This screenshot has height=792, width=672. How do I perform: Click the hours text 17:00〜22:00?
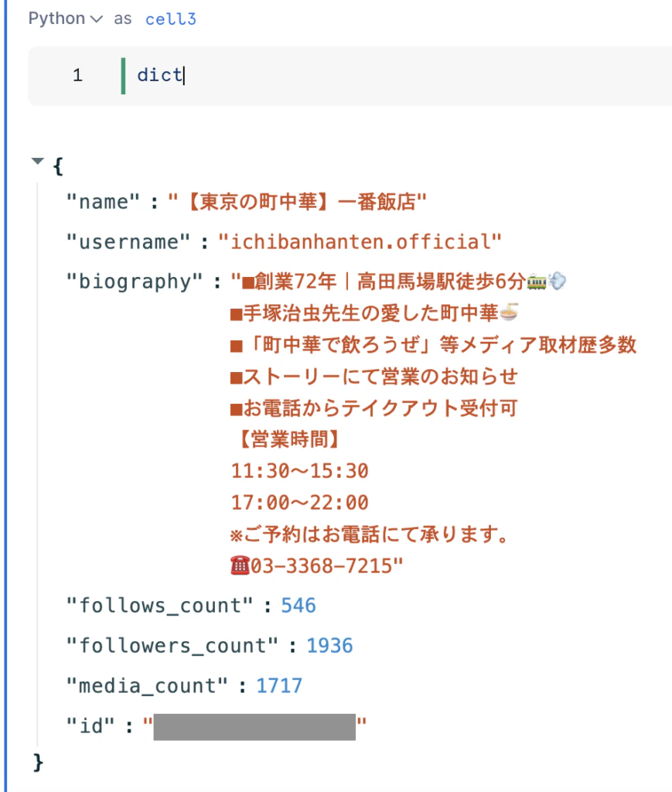[x=300, y=503]
